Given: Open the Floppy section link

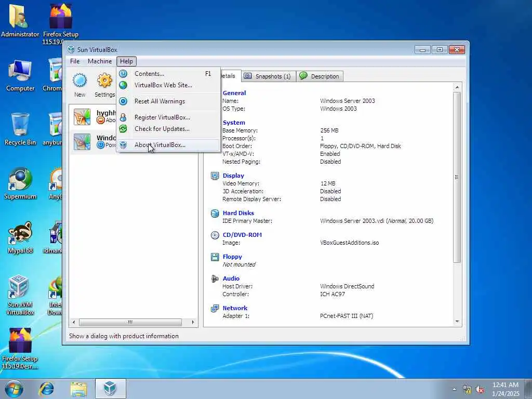Looking at the screenshot, I should (232, 257).
